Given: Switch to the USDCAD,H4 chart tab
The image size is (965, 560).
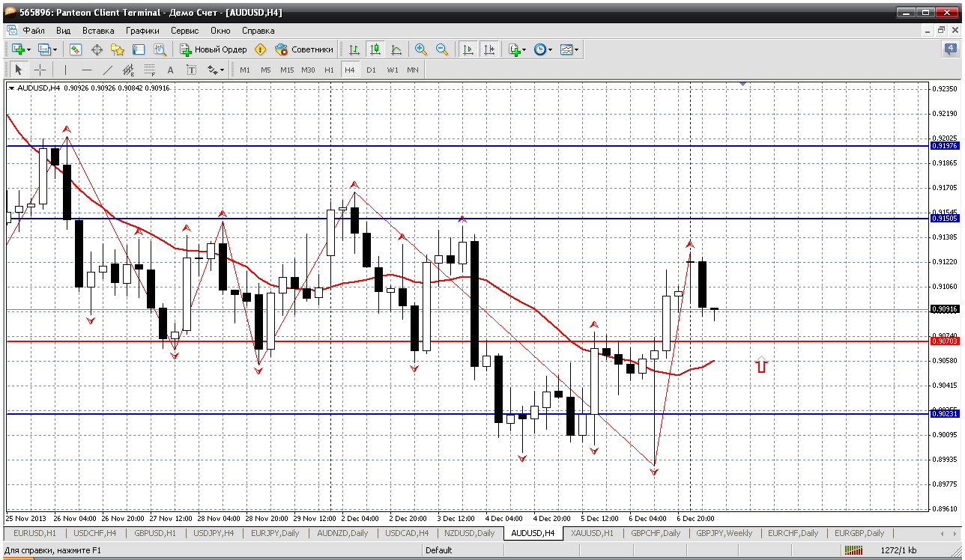Looking at the screenshot, I should [408, 533].
